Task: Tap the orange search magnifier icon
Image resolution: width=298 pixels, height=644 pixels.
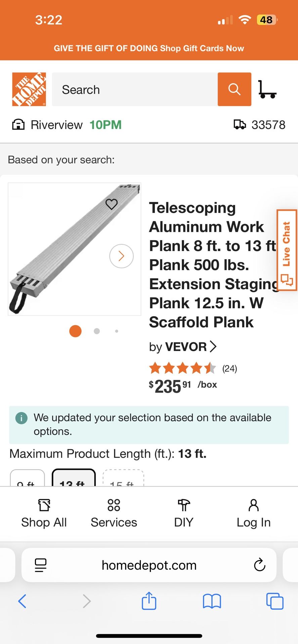Action: point(234,89)
